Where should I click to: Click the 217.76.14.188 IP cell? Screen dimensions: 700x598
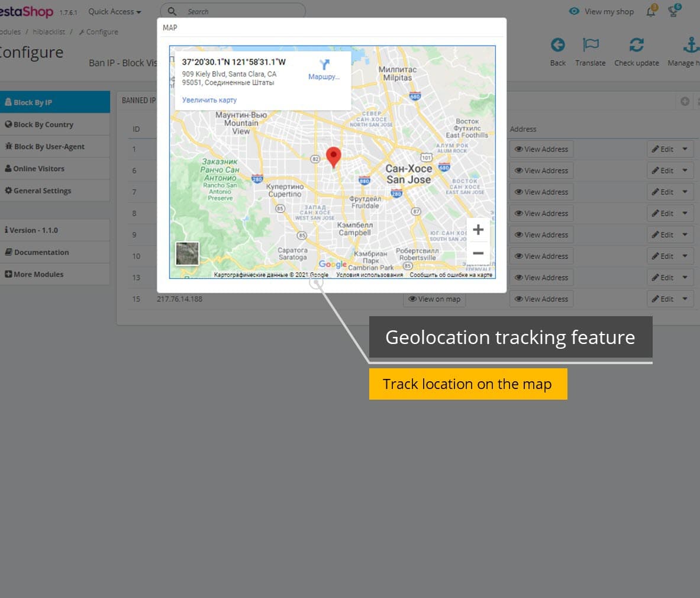pyautogui.click(x=179, y=299)
